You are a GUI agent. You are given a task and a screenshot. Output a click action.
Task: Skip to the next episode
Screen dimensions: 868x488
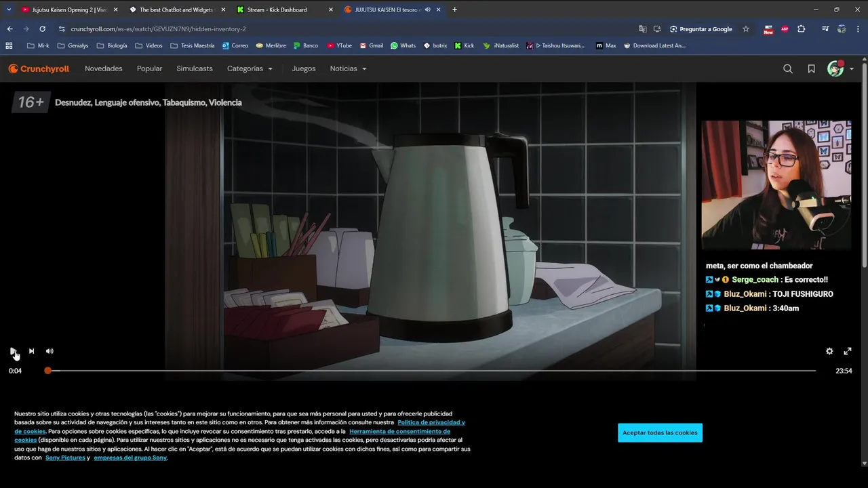(31, 351)
